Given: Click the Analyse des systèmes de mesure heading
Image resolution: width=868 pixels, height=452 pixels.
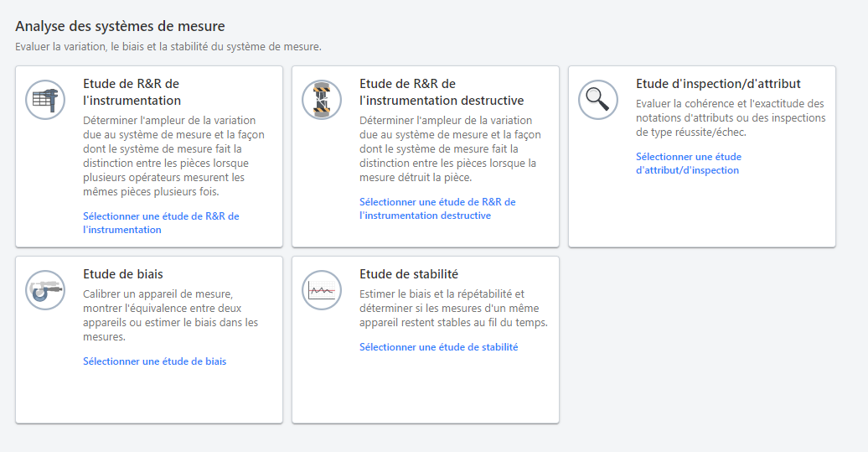Looking at the screenshot, I should tap(120, 27).
